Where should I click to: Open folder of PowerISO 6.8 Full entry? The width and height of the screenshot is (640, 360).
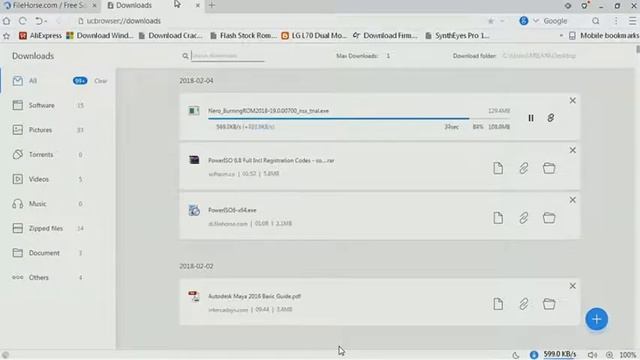click(549, 168)
